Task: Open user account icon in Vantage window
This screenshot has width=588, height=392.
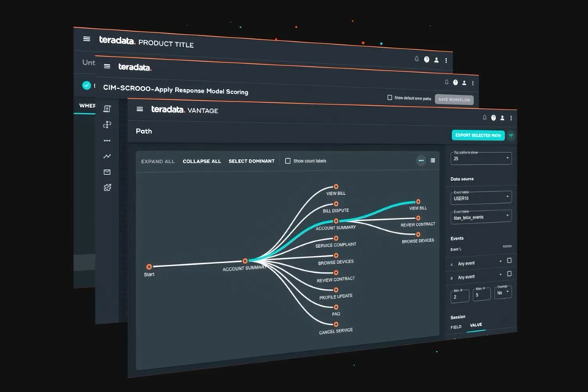Action: [x=503, y=118]
